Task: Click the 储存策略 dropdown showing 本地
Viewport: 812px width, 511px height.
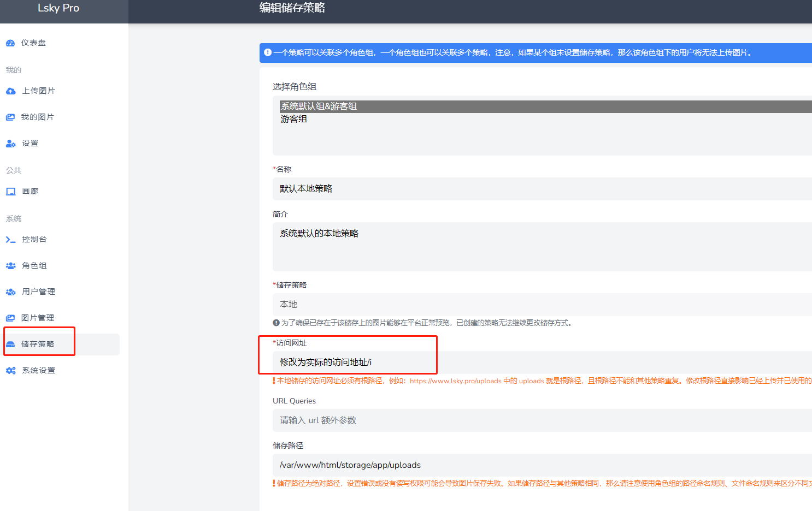Action: click(x=541, y=305)
